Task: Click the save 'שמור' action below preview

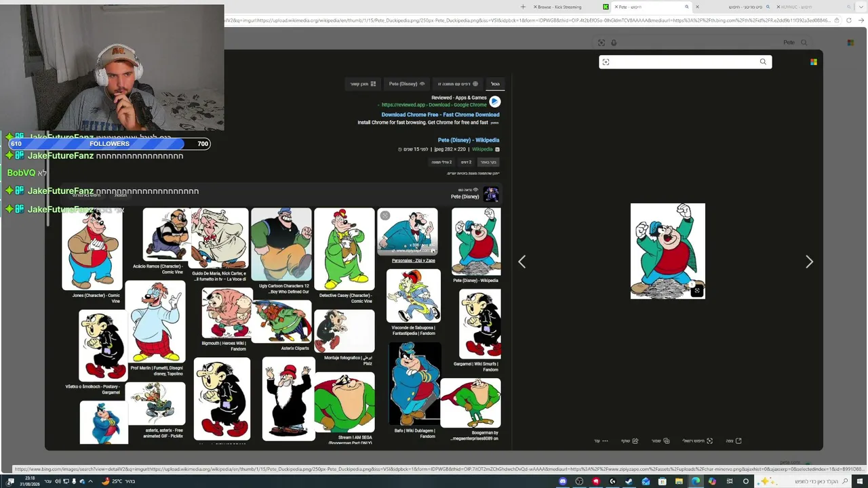Action: click(660, 441)
